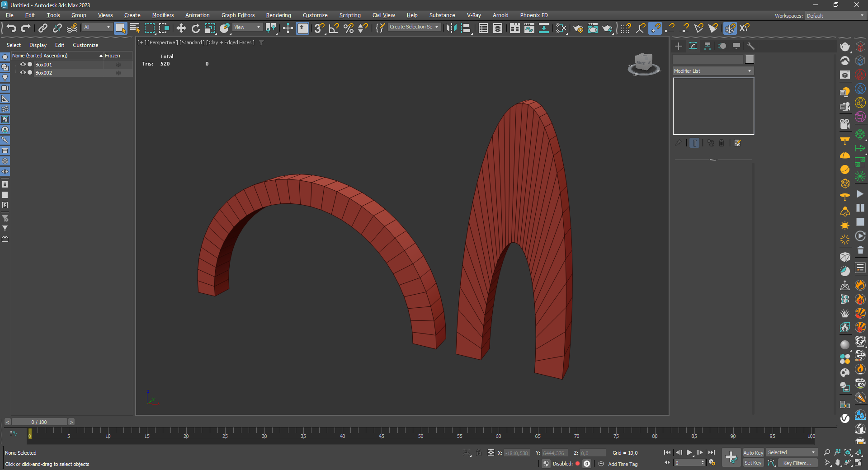The image size is (868, 470).
Task: Open the Utilities wrench tab
Action: pos(751,46)
